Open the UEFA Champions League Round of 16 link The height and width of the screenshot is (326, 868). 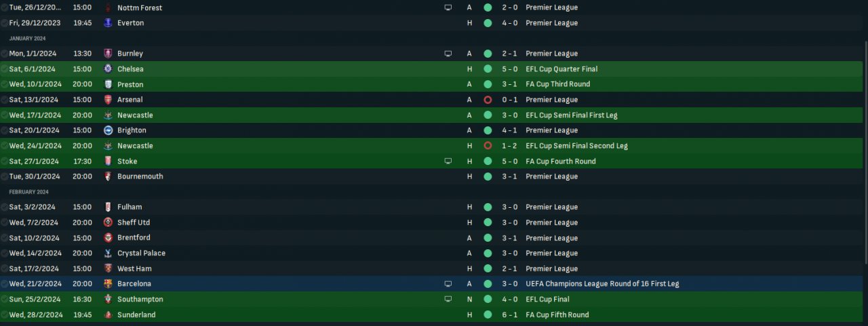click(602, 284)
